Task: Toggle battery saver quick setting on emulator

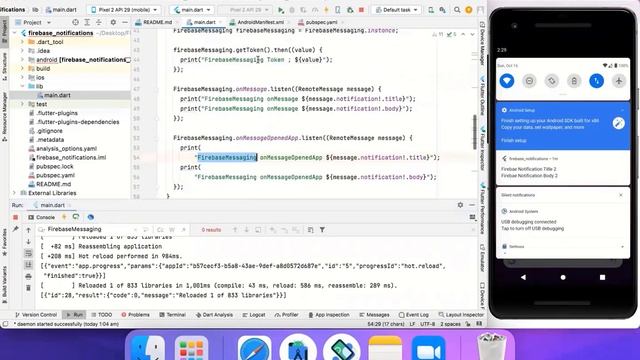Action: tap(574, 81)
